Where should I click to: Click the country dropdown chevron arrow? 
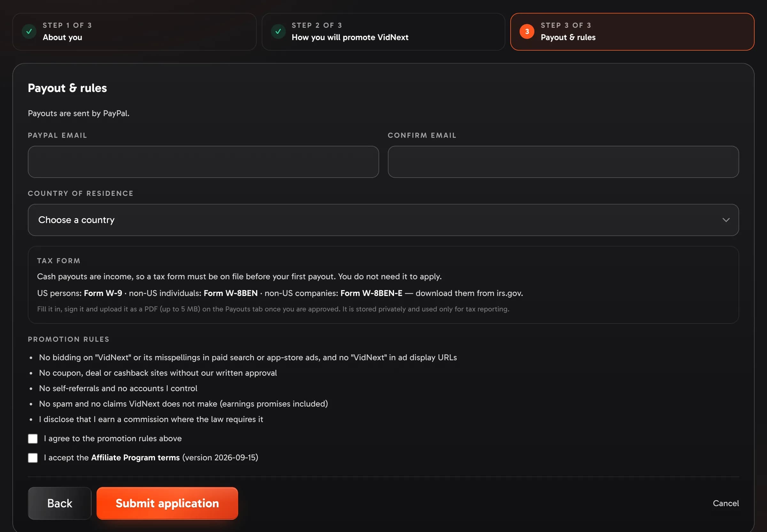coord(726,220)
